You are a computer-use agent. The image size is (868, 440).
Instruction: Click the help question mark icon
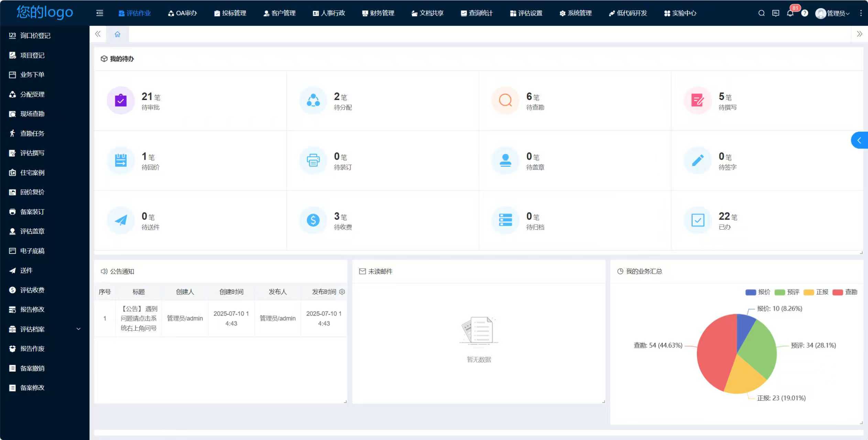coord(805,13)
